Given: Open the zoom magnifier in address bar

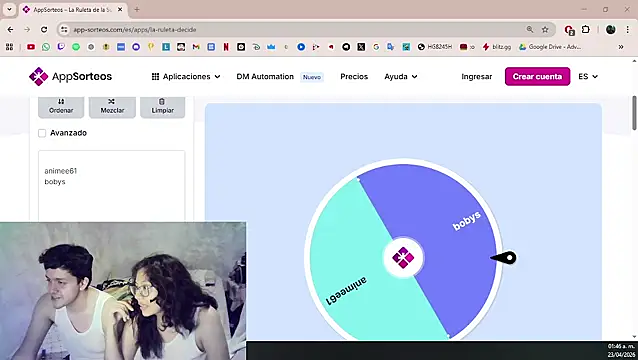Looking at the screenshot, I should click(x=530, y=29).
